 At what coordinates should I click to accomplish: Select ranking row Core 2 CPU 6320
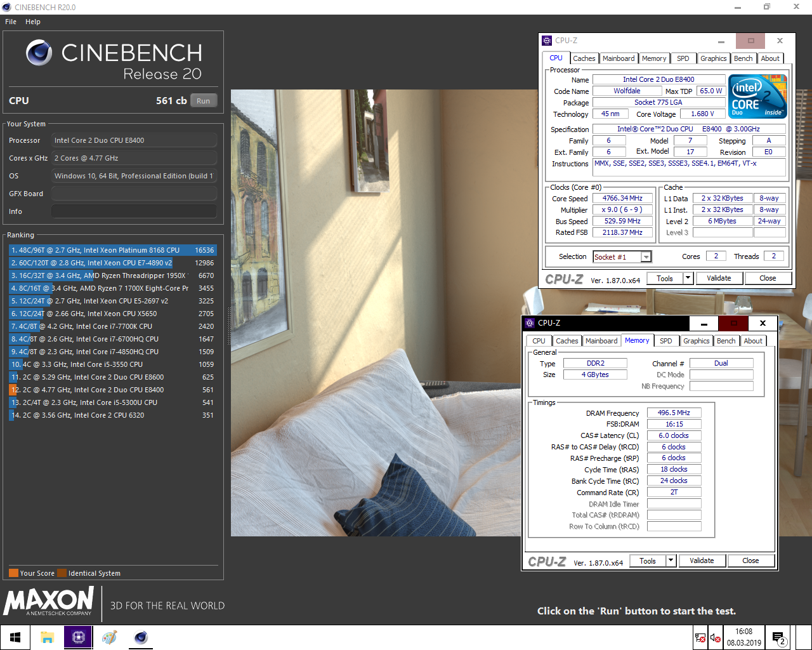[x=113, y=415]
